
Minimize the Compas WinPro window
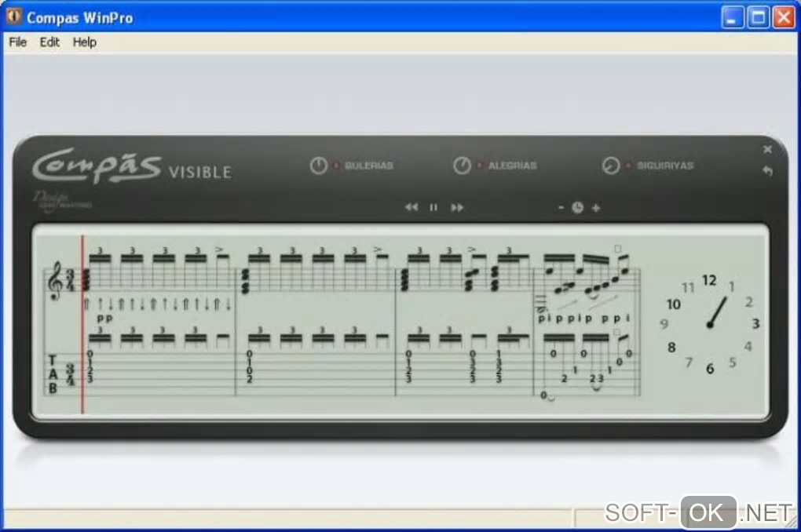(x=733, y=17)
